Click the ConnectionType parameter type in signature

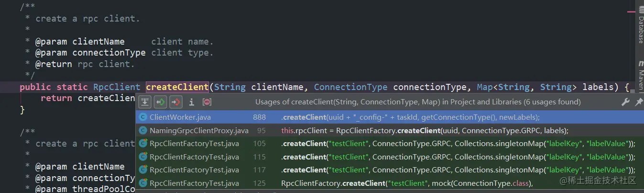350,87
